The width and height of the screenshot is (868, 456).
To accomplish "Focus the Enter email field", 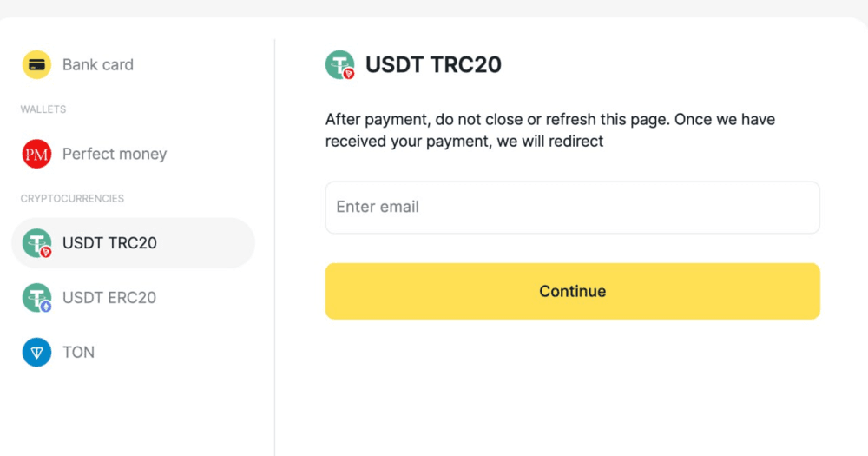I will (572, 207).
